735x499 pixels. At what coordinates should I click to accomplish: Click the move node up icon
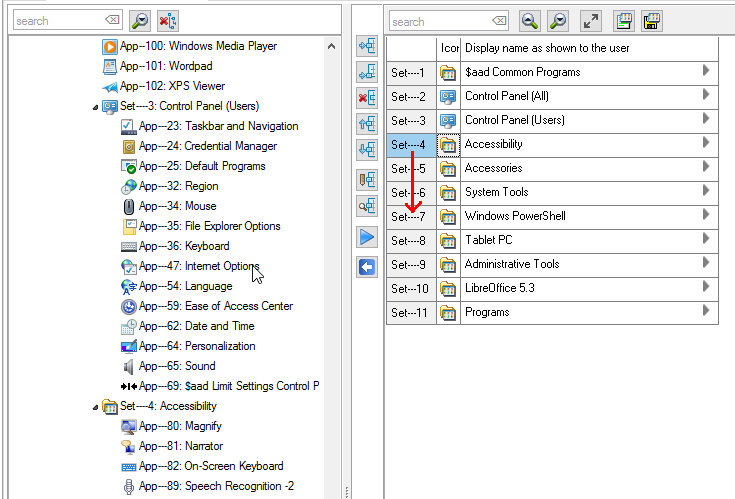[367, 123]
